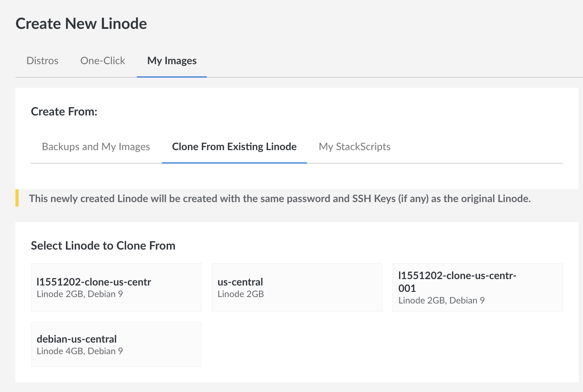583x392 pixels.
Task: Select Clone From Existing Linode sub-tab
Action: (234, 147)
